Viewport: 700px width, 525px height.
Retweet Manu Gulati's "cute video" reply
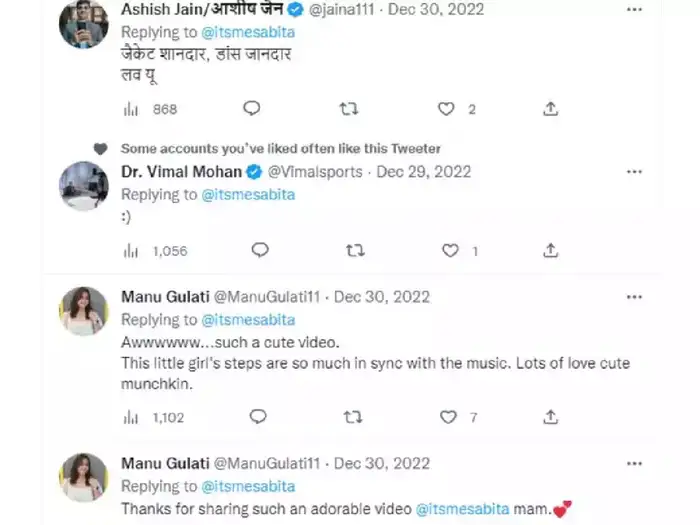(x=353, y=416)
